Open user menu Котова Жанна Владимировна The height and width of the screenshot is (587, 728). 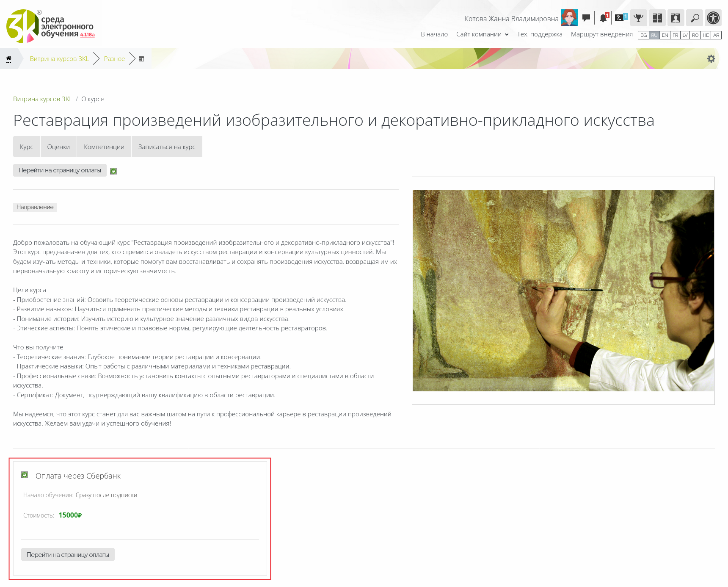coord(511,19)
